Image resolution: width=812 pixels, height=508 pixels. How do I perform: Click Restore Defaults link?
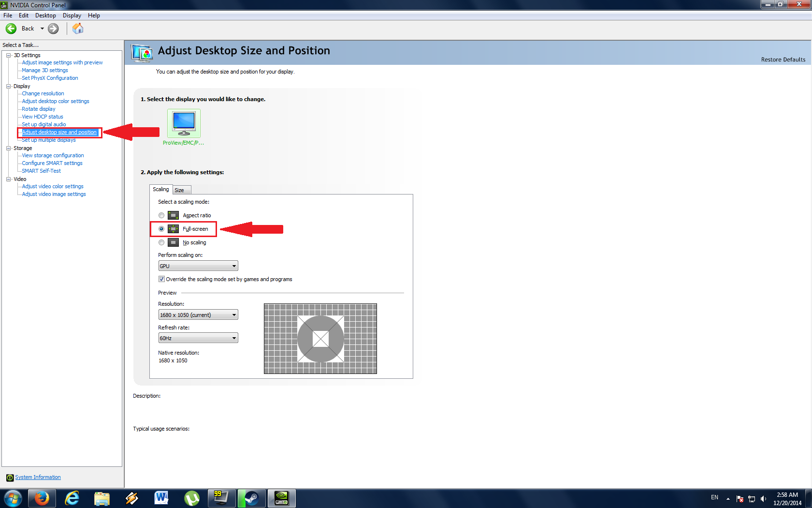point(783,60)
